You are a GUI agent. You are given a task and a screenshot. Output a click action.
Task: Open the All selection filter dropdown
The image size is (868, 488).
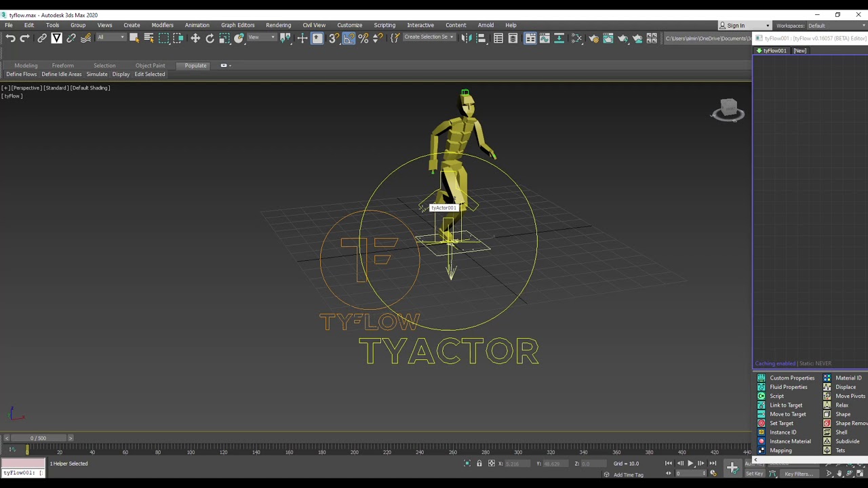coord(110,37)
